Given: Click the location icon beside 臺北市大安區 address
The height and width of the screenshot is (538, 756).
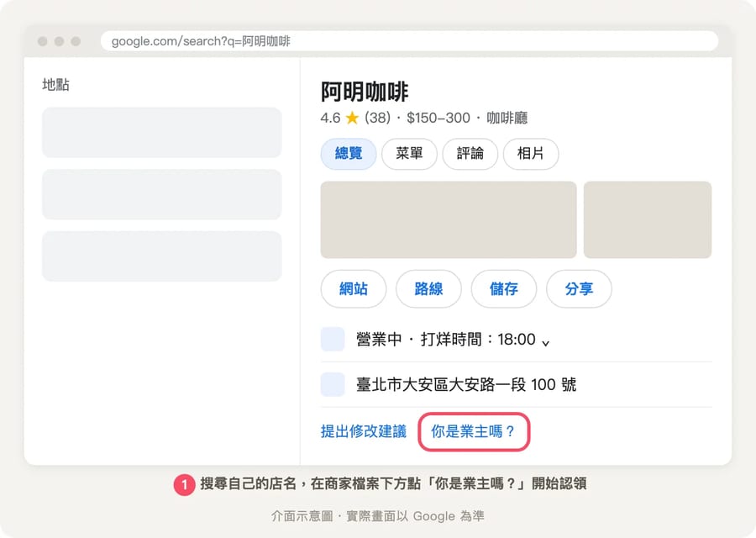Looking at the screenshot, I should (x=333, y=384).
